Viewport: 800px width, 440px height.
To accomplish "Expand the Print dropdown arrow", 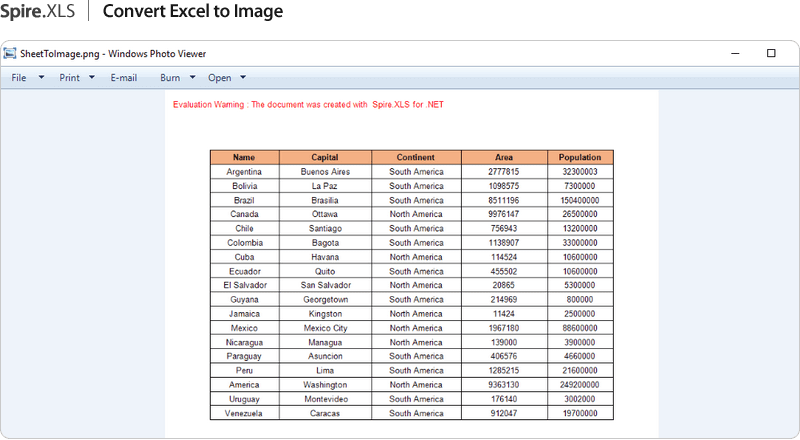I will point(92,77).
